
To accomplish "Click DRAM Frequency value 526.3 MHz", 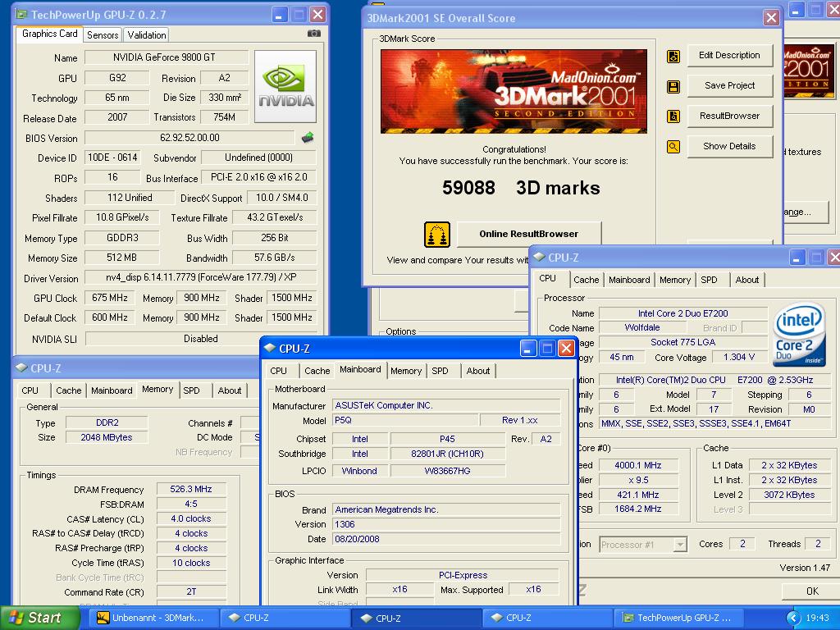I will 190,489.
